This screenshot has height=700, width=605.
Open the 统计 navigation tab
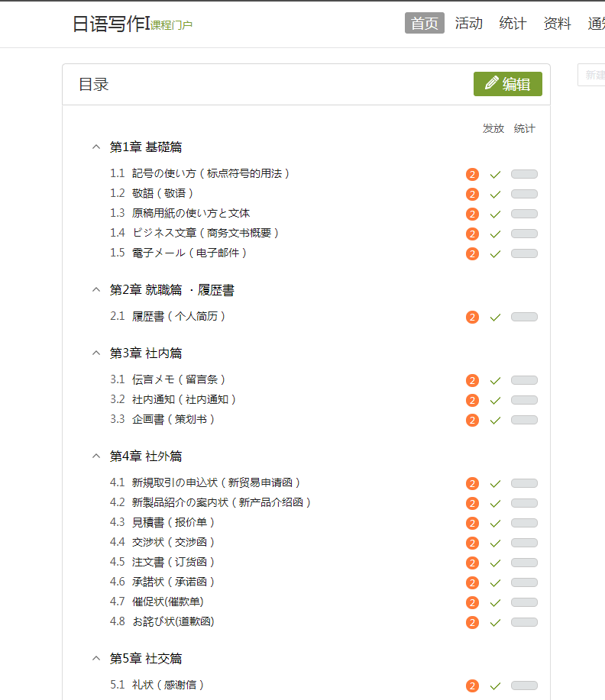[513, 24]
